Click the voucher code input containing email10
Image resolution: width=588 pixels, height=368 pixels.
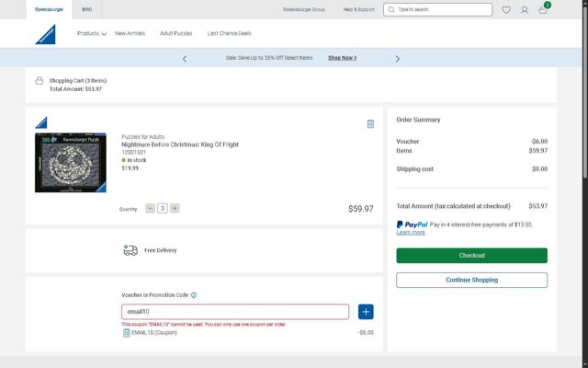pyautogui.click(x=235, y=312)
